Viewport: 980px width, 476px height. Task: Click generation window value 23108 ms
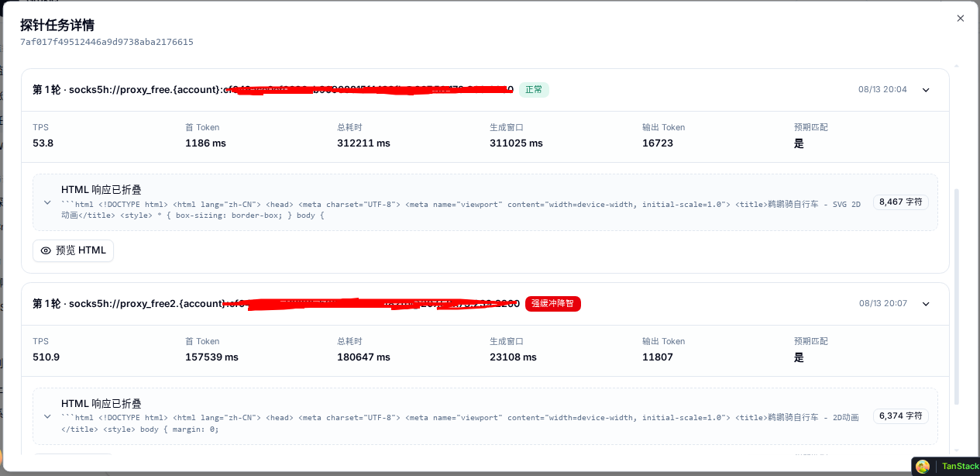[x=513, y=357]
